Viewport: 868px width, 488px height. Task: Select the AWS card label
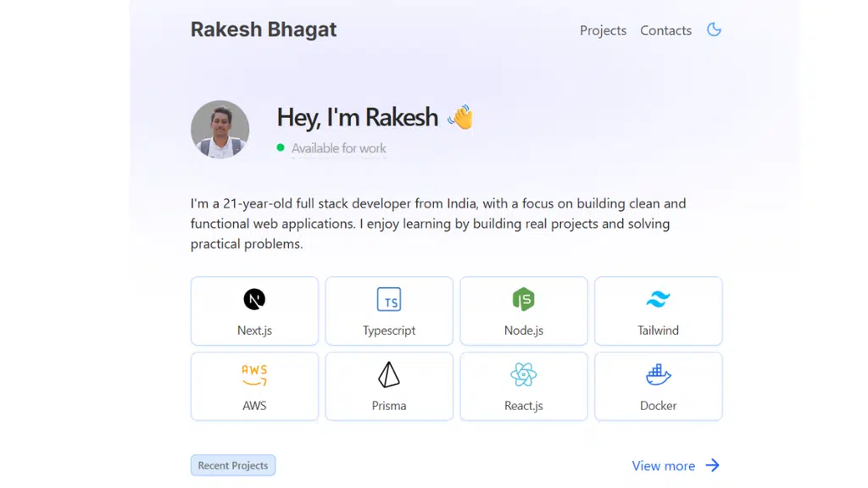[254, 406]
